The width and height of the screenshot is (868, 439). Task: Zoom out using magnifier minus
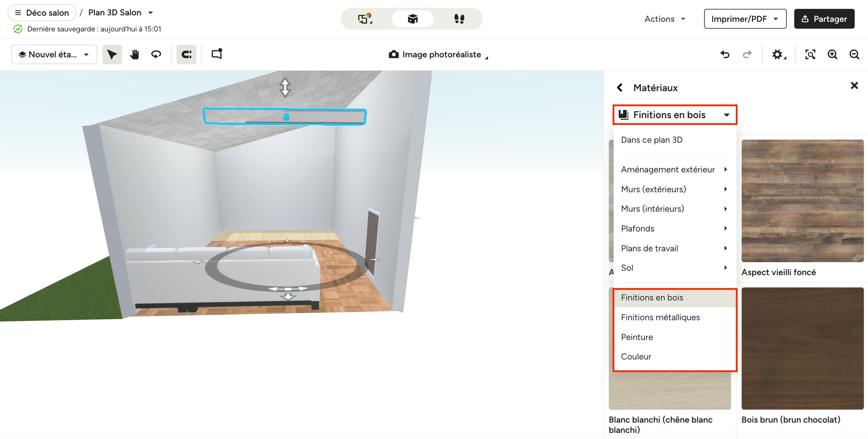[x=854, y=55]
